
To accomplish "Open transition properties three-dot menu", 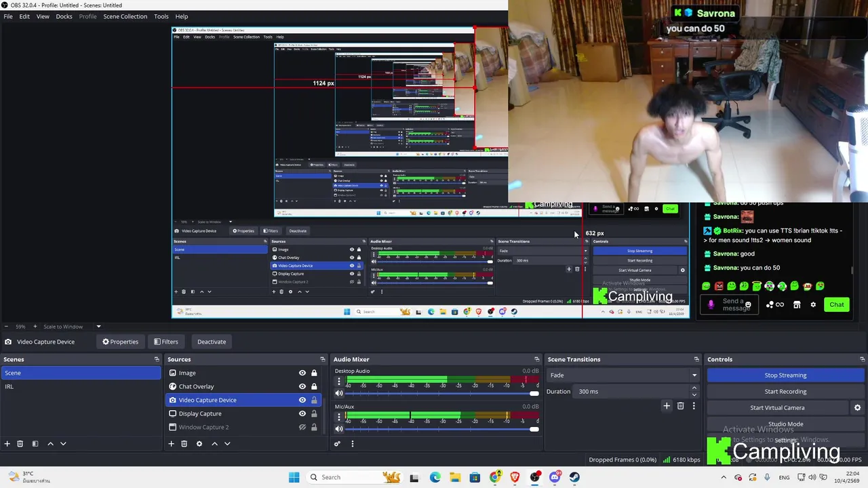I will [x=694, y=406].
